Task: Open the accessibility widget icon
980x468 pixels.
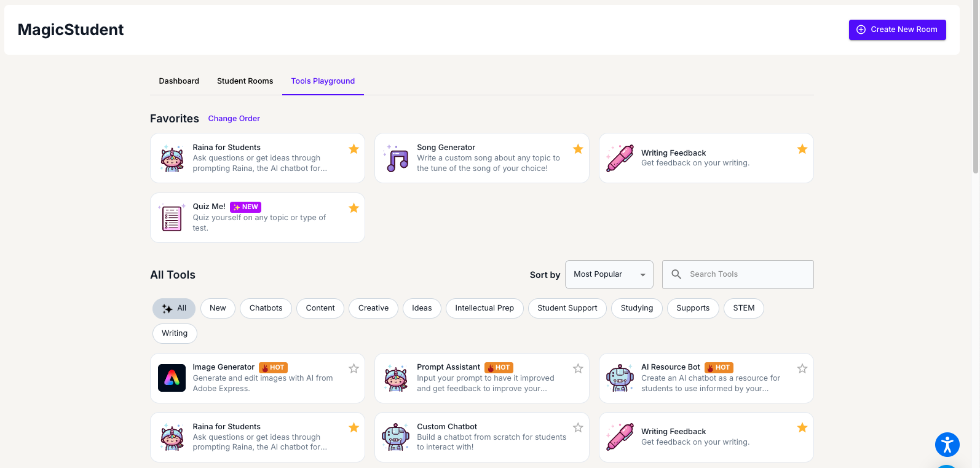Action: click(947, 444)
